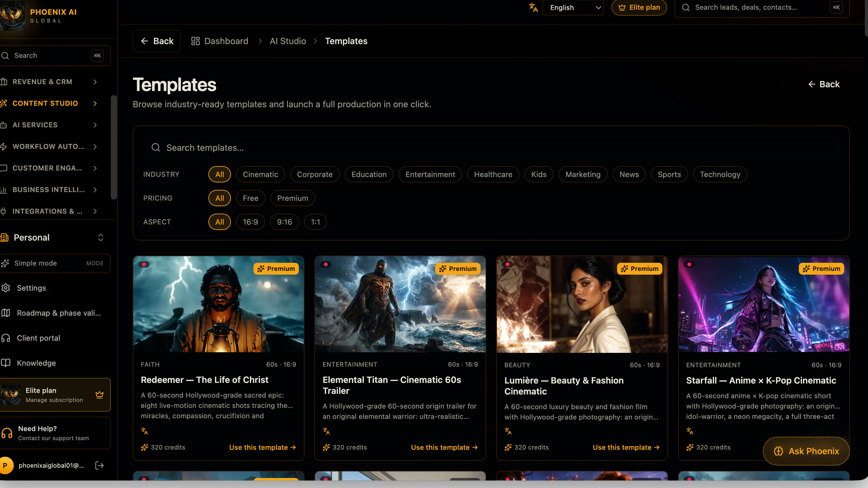Select Entertainment industry chip
The width and height of the screenshot is (868, 488).
[430, 175]
